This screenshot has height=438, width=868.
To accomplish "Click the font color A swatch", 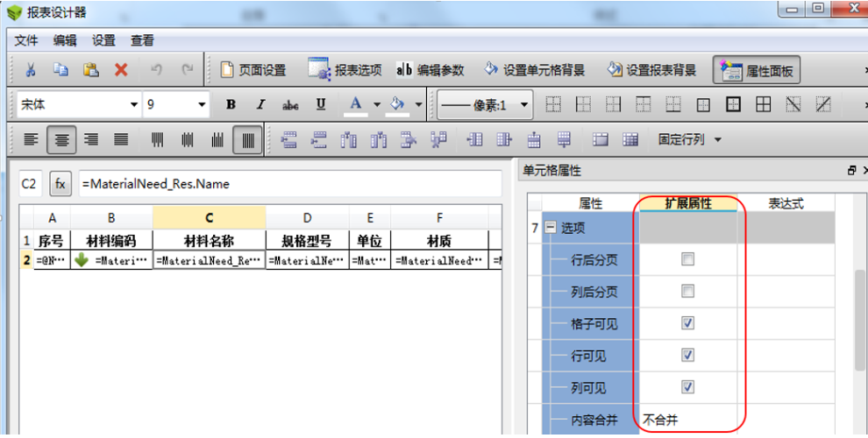I will (x=356, y=104).
